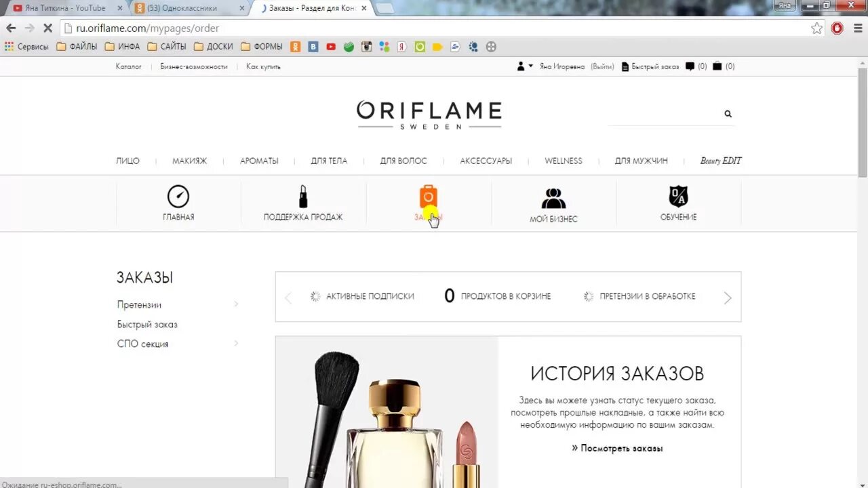Select the АКСЕССУАРЫ category menu

[x=486, y=161]
